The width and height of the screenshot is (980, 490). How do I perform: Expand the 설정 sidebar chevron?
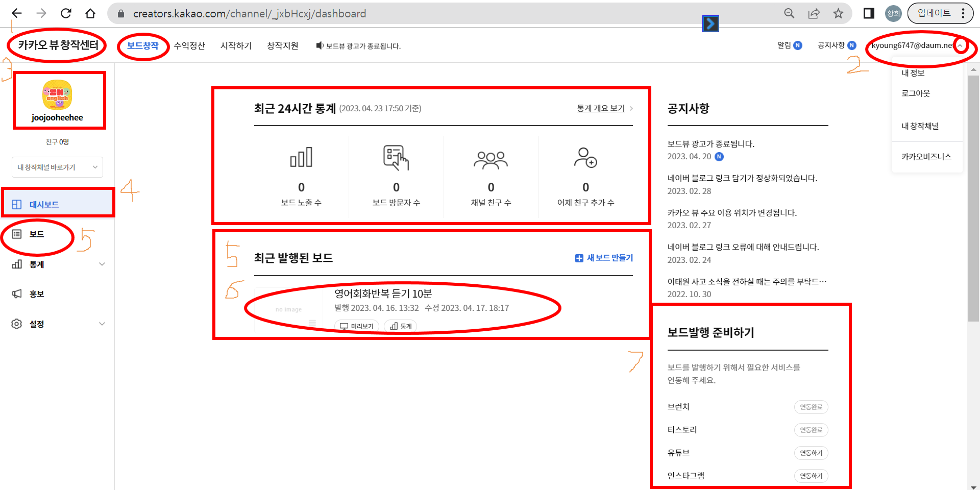[x=102, y=324]
